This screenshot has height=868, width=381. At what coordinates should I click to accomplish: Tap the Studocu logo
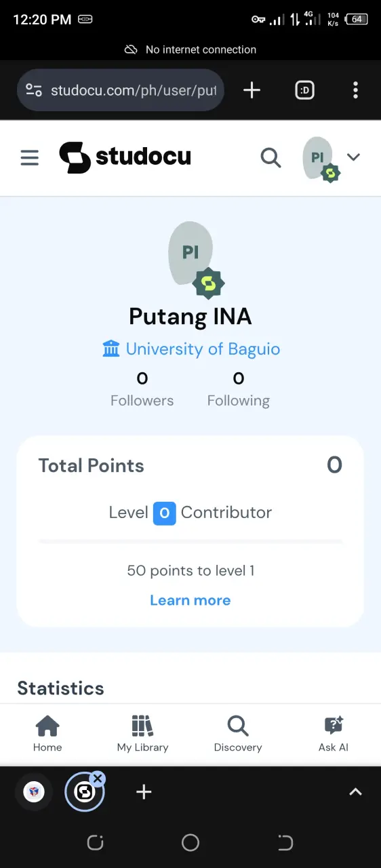(125, 157)
